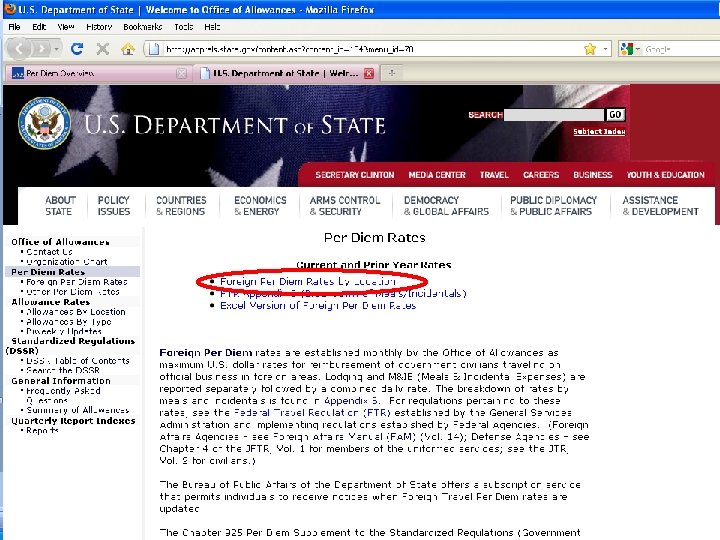This screenshot has height=540, width=720.
Task: Click the Stop loading X icon
Action: [102, 49]
